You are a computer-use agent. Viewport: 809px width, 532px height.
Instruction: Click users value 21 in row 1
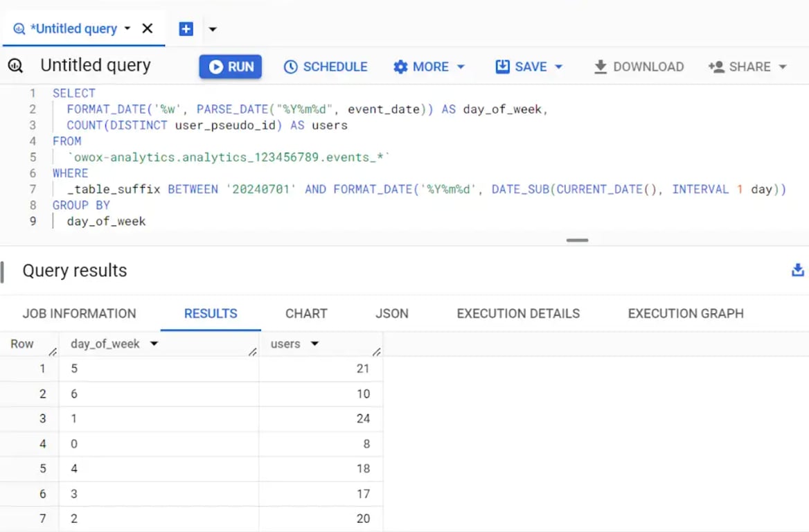(363, 369)
